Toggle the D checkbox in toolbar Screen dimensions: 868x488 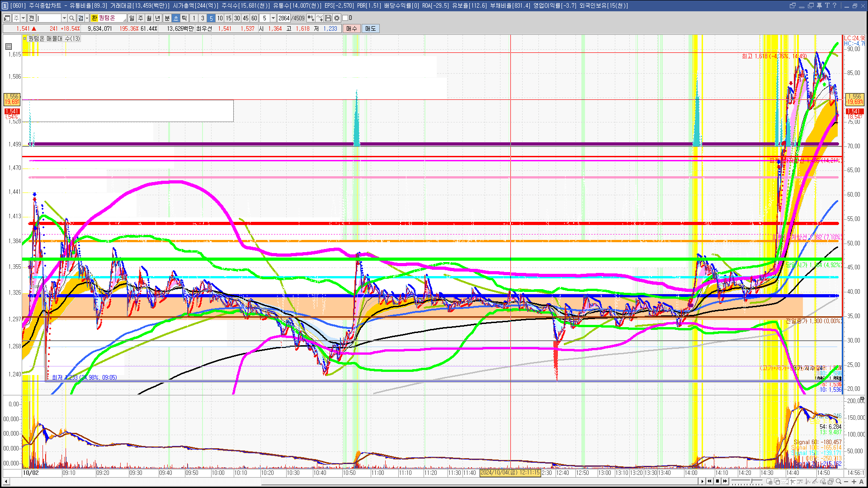tap(345, 18)
